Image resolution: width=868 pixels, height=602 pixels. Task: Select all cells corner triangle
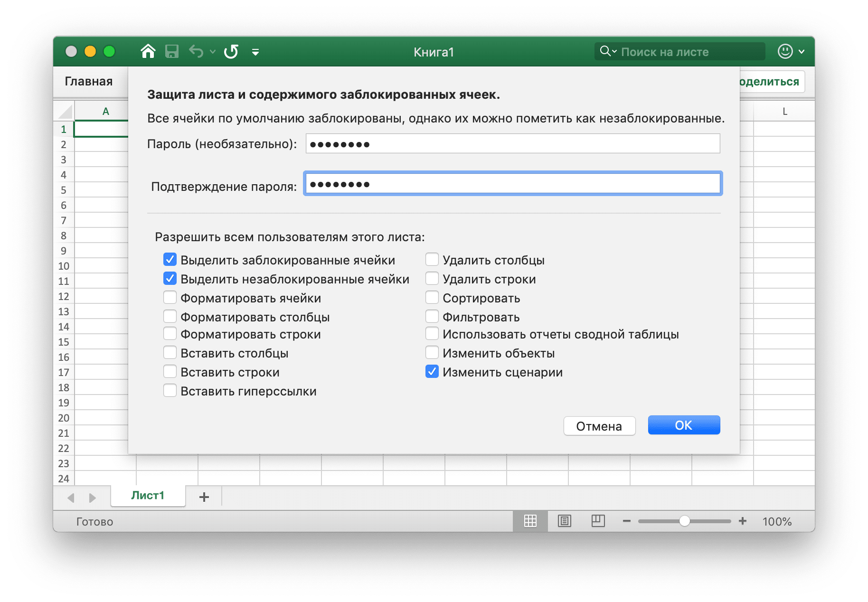pos(65,112)
